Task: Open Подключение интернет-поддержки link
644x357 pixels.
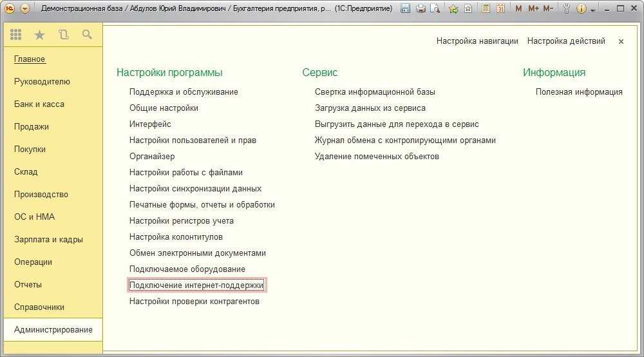Action: tap(196, 285)
